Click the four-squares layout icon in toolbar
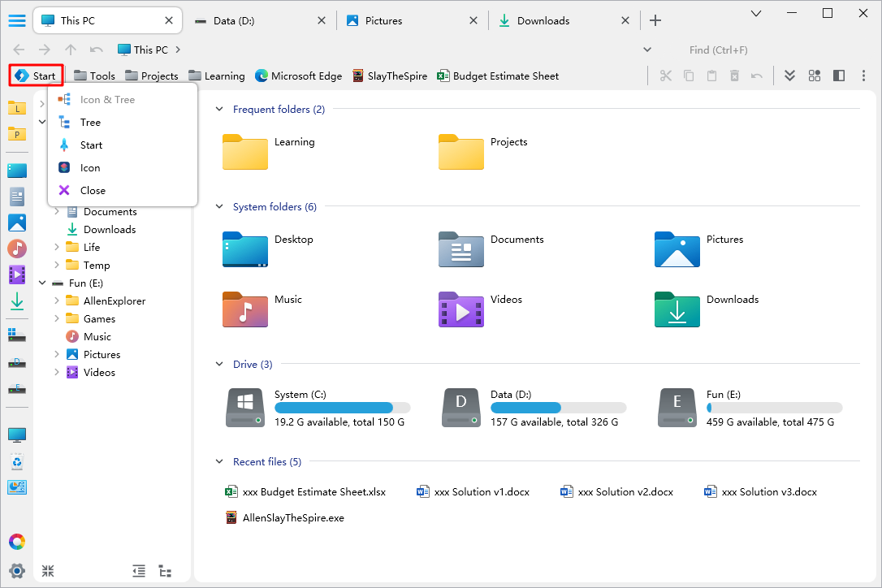 point(815,76)
